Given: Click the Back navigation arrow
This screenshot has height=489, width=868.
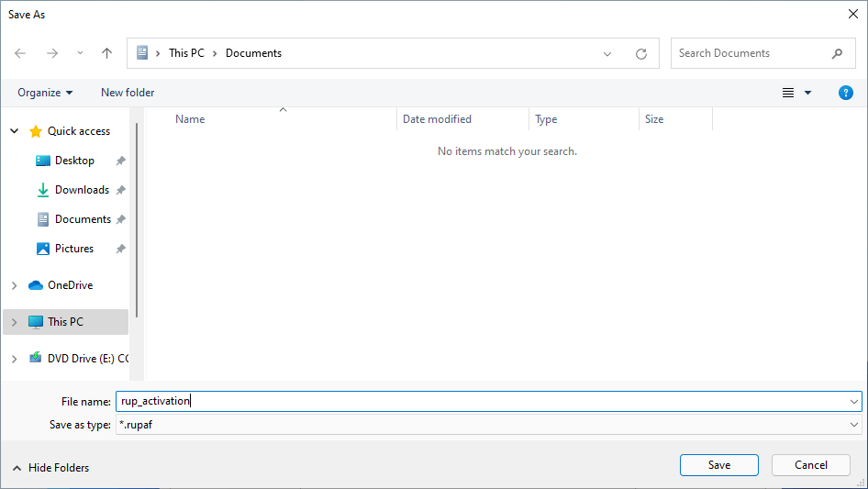Looking at the screenshot, I should point(20,53).
